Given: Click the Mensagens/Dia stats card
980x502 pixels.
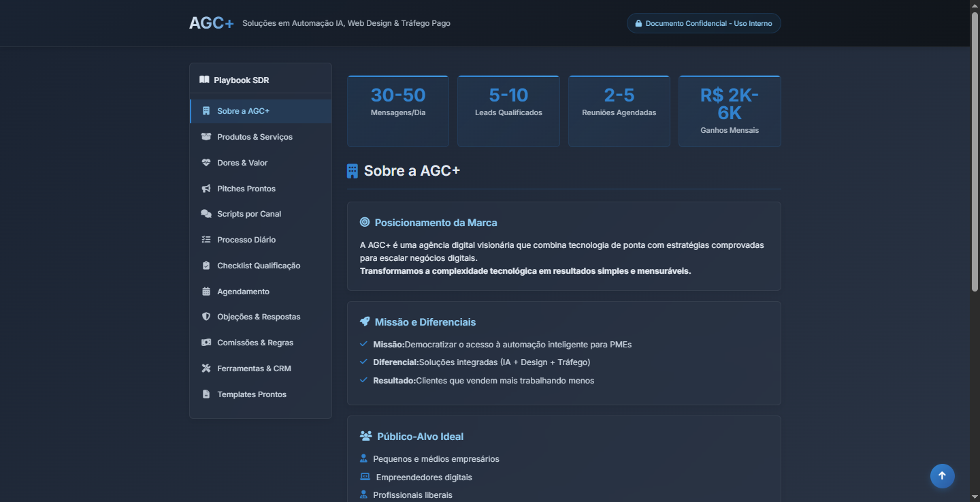Looking at the screenshot, I should (x=397, y=110).
